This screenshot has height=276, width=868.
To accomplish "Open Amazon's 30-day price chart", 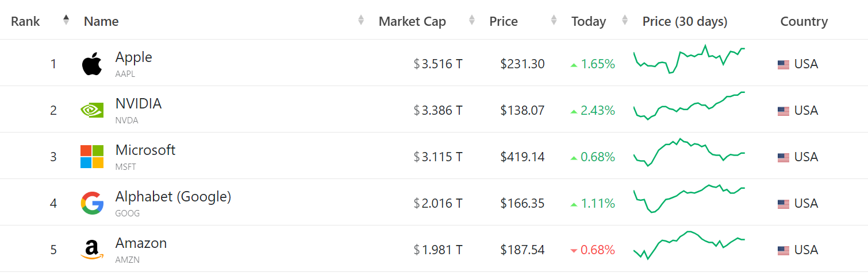I will (689, 245).
